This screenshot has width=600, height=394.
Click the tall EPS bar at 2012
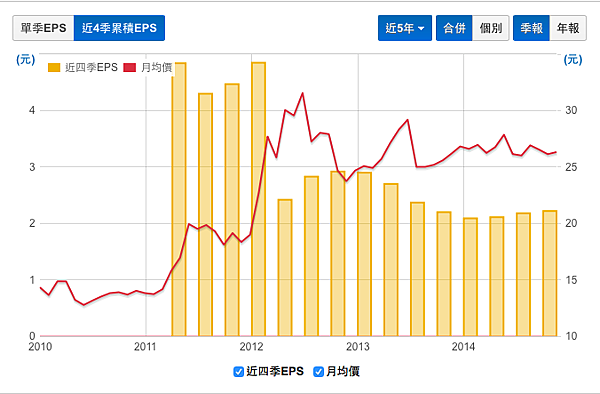pos(258,199)
